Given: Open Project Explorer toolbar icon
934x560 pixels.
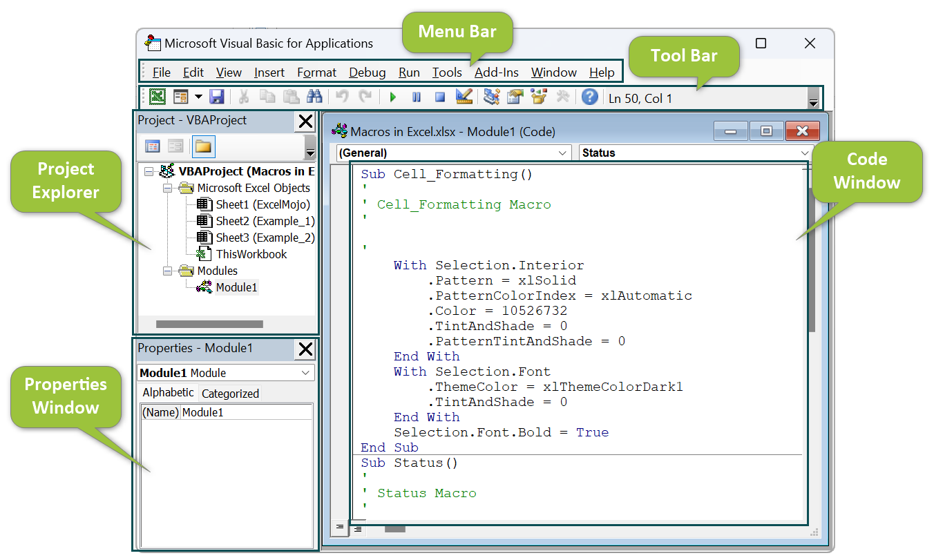Looking at the screenshot, I should pos(492,97).
